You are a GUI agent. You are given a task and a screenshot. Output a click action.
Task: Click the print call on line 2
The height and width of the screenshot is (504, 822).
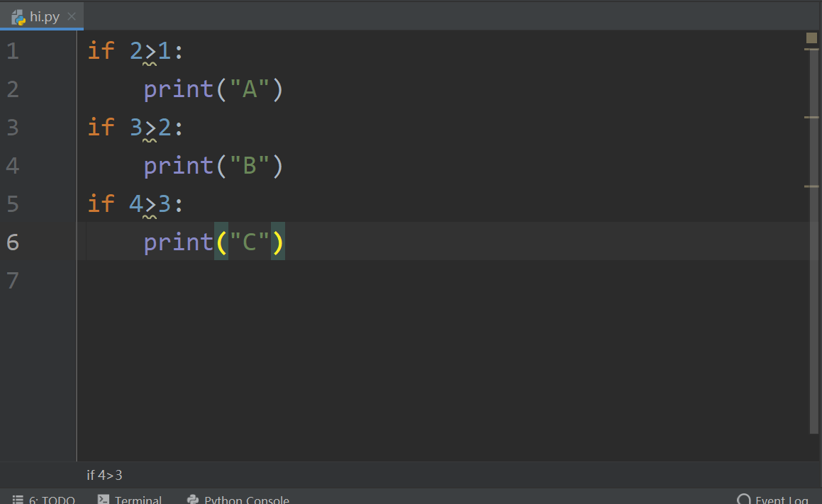(179, 89)
